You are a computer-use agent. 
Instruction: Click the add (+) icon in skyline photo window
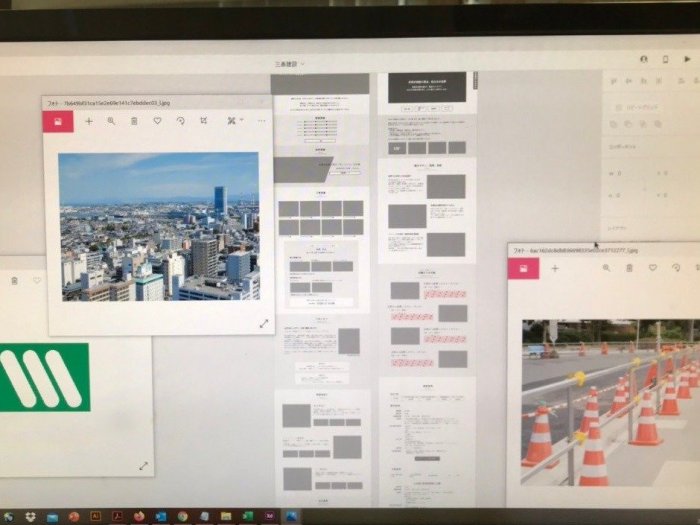(88, 121)
